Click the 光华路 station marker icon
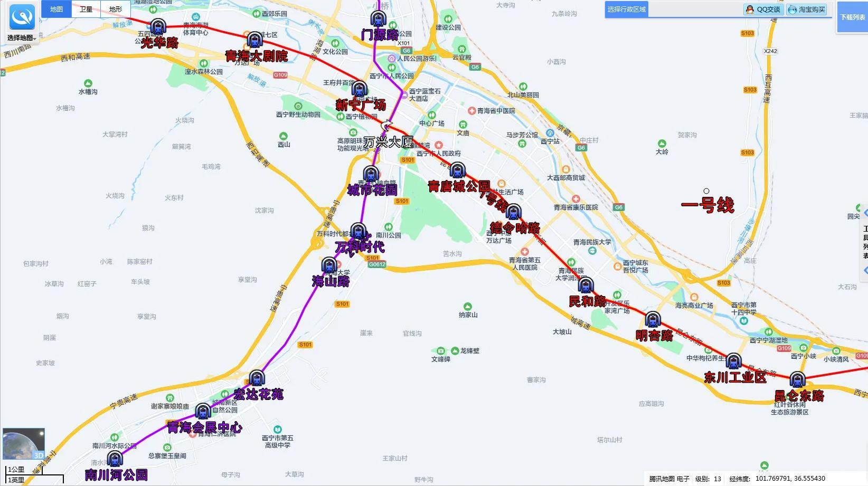Viewport: 868px width, 486px height. 158,27
